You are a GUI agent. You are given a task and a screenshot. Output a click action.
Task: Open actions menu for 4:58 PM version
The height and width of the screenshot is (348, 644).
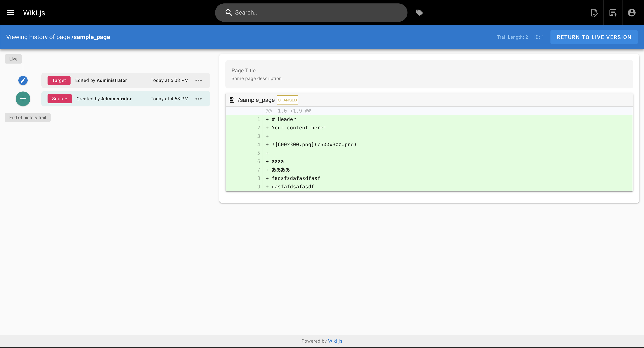199,99
